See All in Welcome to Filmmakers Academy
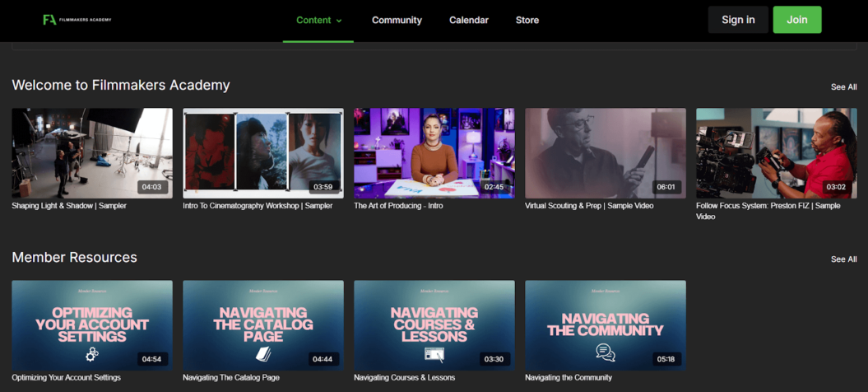Screen dimensions: 868x392 click(x=843, y=87)
